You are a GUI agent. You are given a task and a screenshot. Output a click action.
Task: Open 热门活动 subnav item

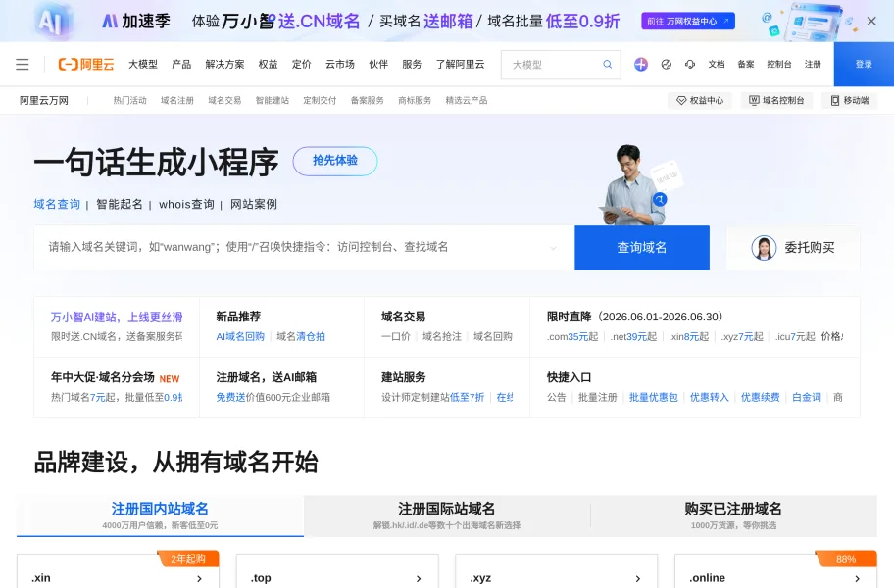point(129,100)
